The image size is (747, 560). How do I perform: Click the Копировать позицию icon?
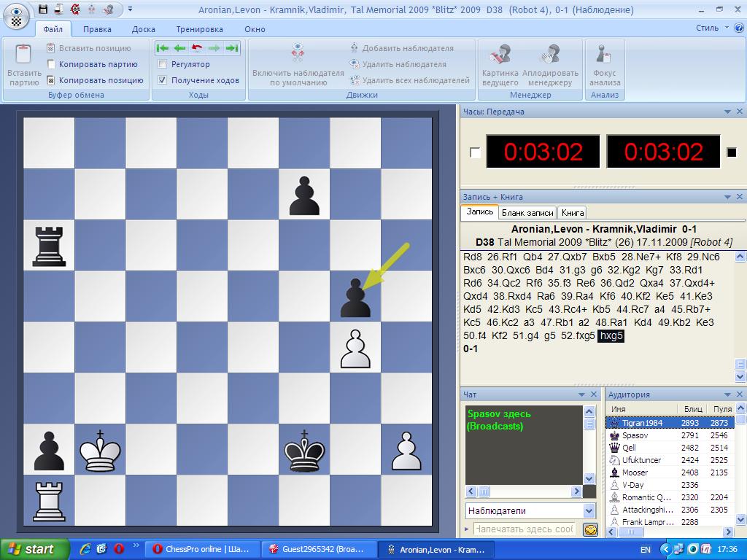point(51,80)
